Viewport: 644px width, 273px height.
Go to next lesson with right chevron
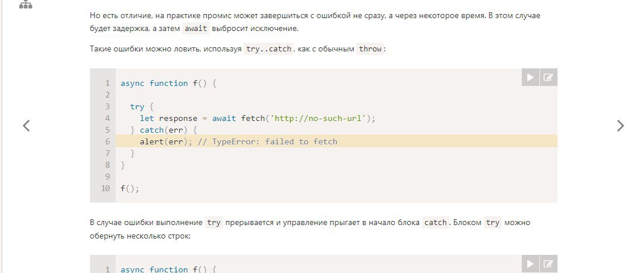(620, 126)
